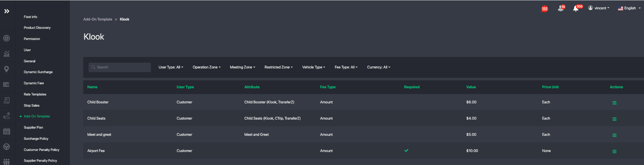Image resolution: width=644 pixels, height=165 pixels.
Task: Click the Price Unit column header
Action: tap(550, 87)
